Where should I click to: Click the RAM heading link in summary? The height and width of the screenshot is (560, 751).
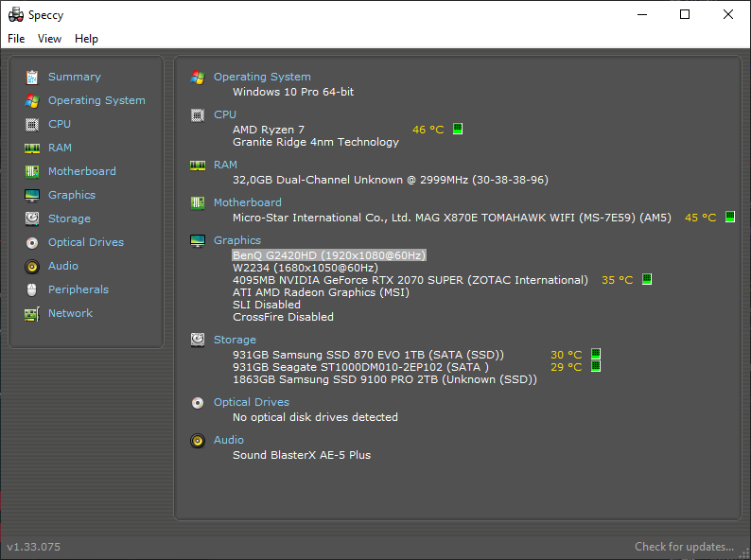click(x=226, y=165)
